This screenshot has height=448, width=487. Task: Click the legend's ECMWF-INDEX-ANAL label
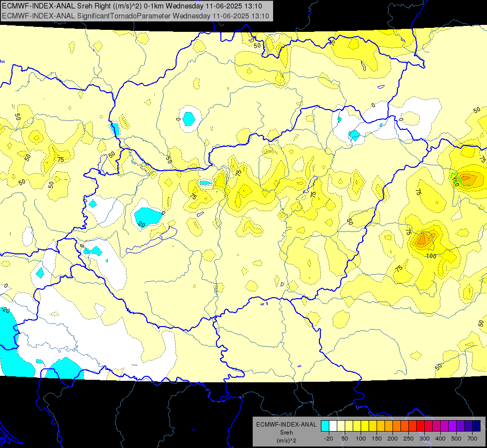pos(286,425)
